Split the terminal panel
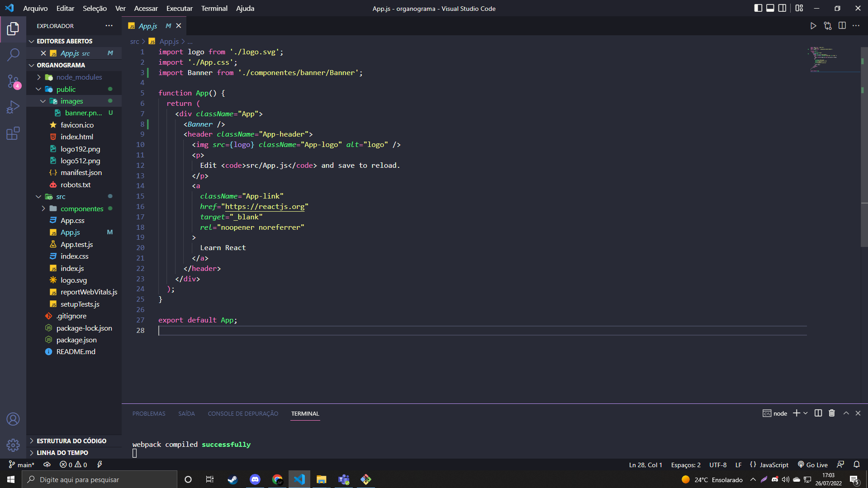Image resolution: width=868 pixels, height=488 pixels. point(818,413)
